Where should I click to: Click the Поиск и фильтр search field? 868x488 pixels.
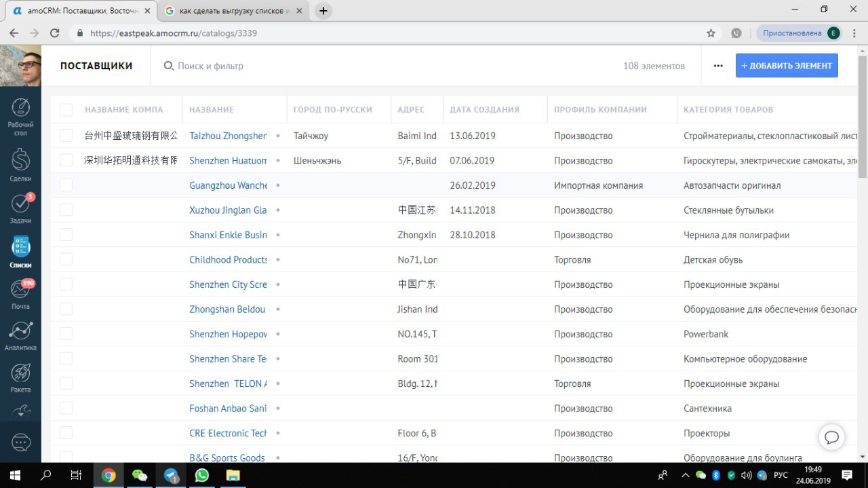(210, 66)
